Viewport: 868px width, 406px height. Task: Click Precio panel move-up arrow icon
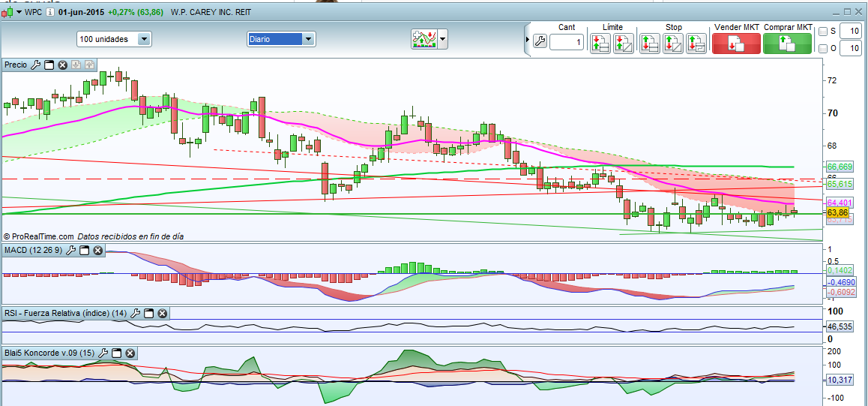(89, 65)
